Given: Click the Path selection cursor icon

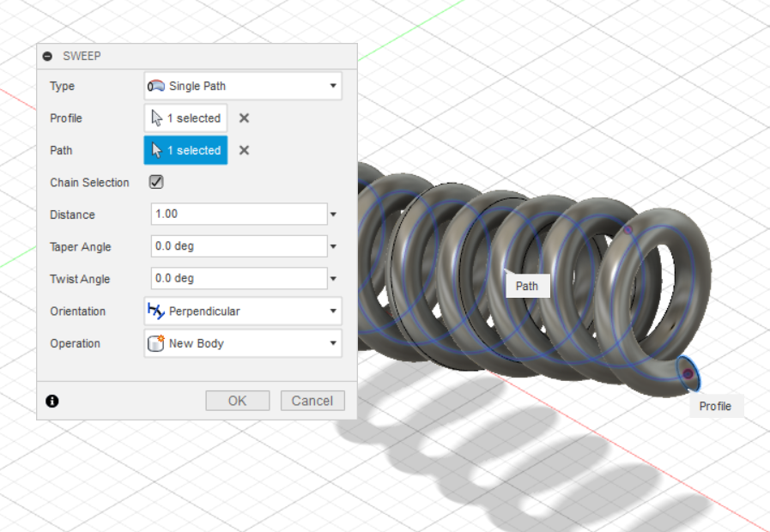Looking at the screenshot, I should [156, 150].
